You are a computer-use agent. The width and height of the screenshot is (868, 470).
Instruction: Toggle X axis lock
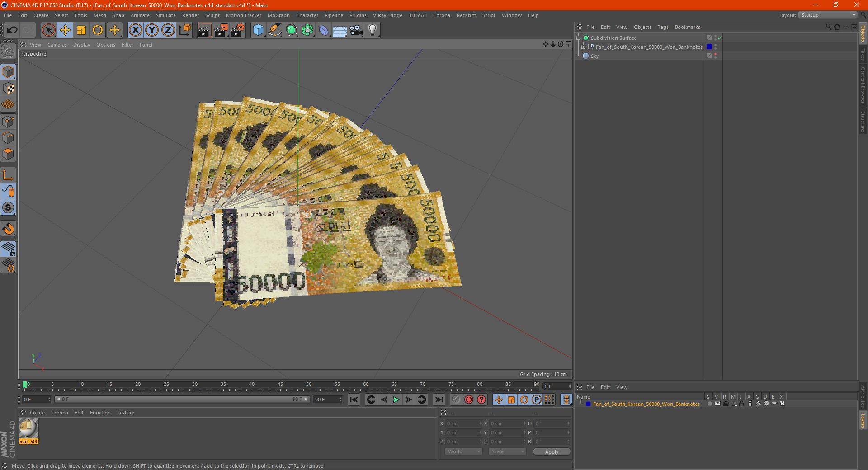point(135,30)
